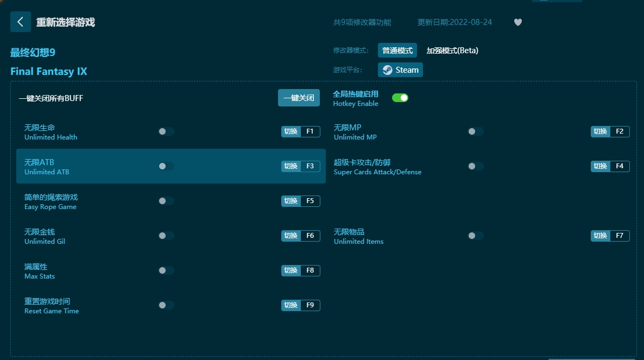Viewport: 644px width, 360px height.
Task: Click the Super Cards Attack/Defense label
Action: (377, 172)
